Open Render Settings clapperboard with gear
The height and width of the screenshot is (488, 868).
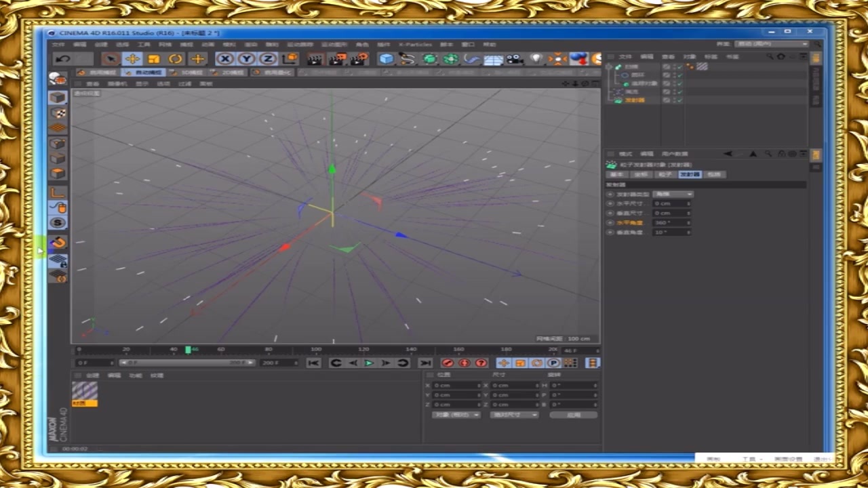pyautogui.click(x=359, y=59)
